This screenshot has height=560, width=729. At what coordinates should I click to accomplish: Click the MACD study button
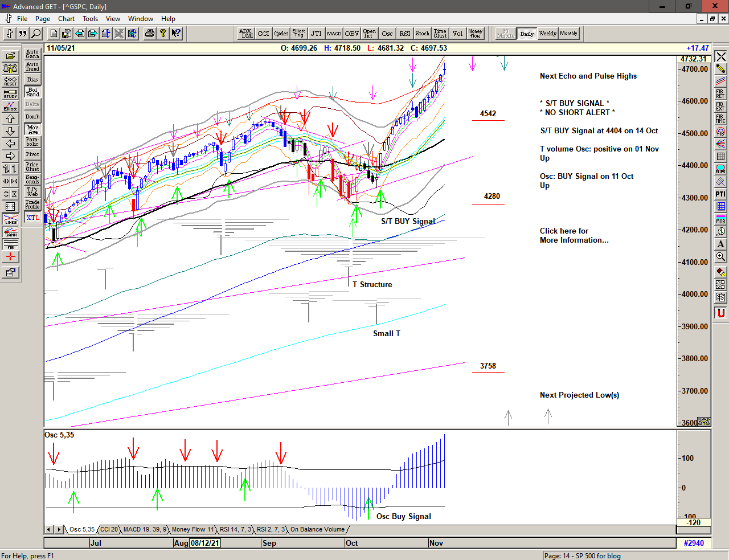point(334,34)
